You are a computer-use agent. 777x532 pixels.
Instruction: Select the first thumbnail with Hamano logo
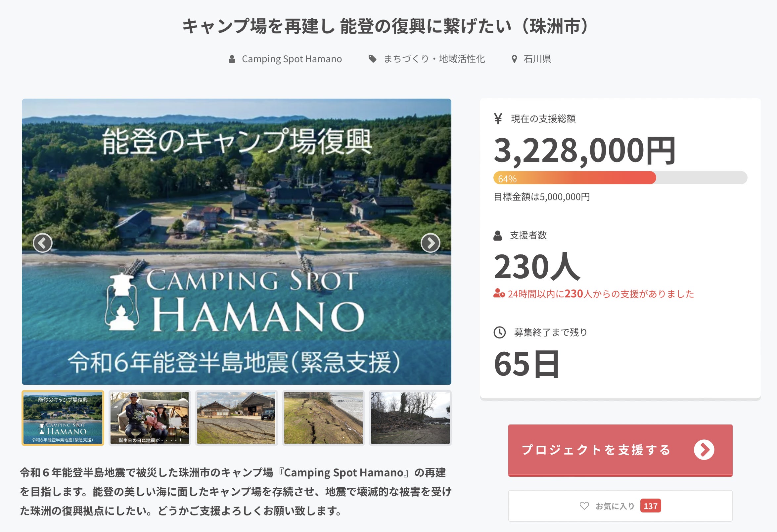(63, 418)
